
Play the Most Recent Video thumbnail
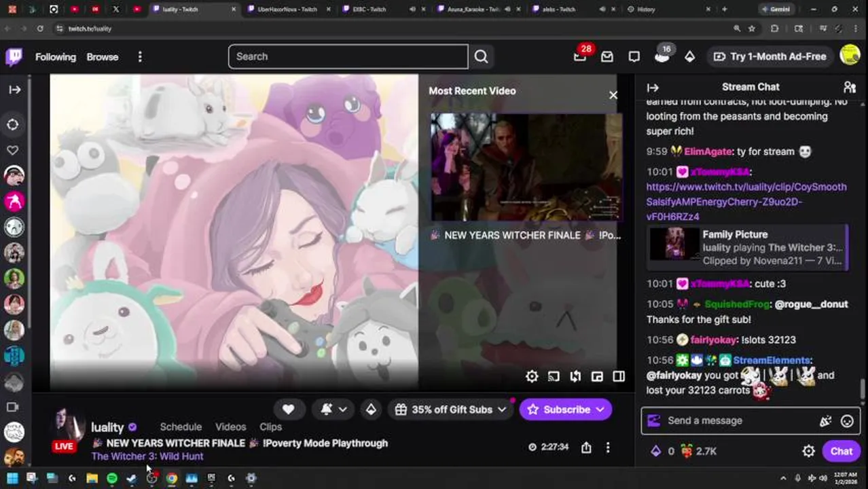526,167
